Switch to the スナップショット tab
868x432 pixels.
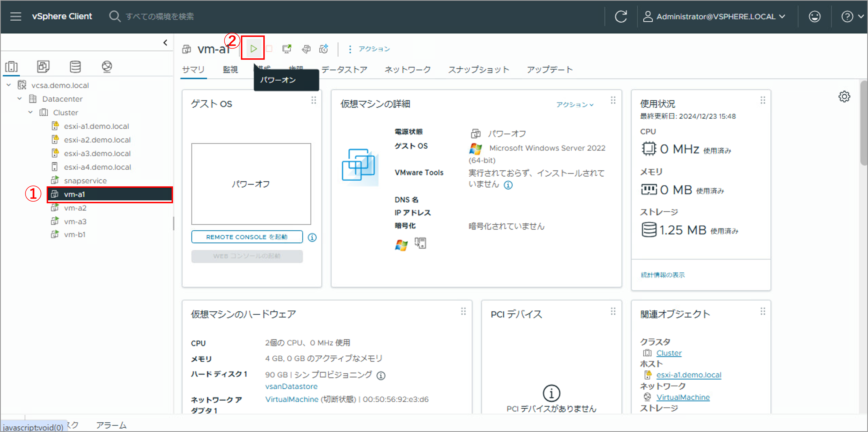pyautogui.click(x=479, y=69)
